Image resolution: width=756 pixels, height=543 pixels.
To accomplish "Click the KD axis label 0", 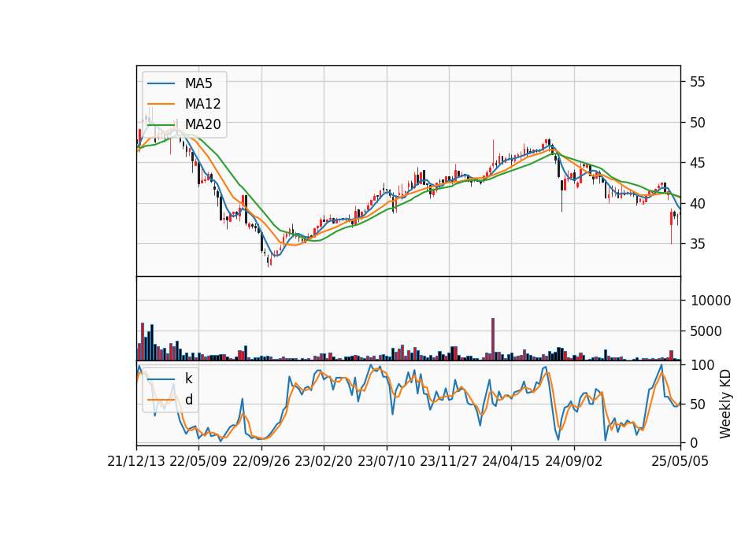I will [695, 443].
